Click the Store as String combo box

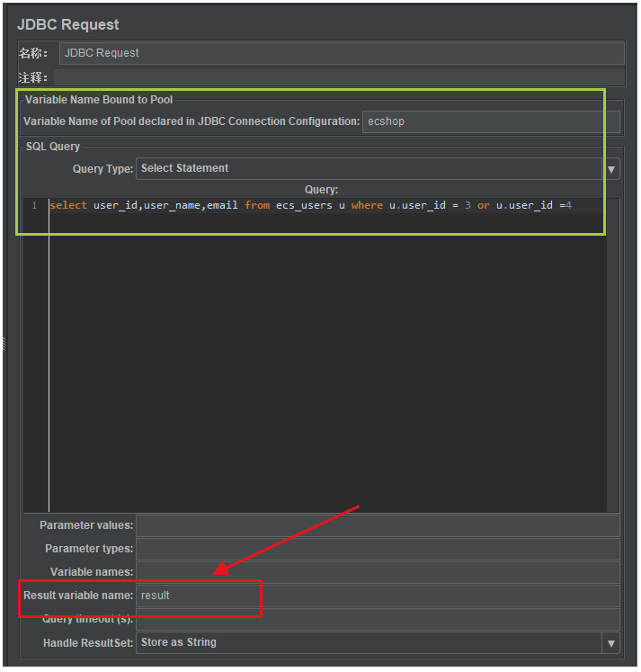click(x=369, y=643)
